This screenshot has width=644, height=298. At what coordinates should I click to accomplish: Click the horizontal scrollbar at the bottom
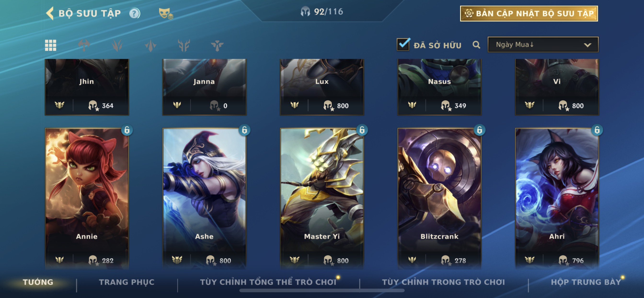tap(322, 291)
